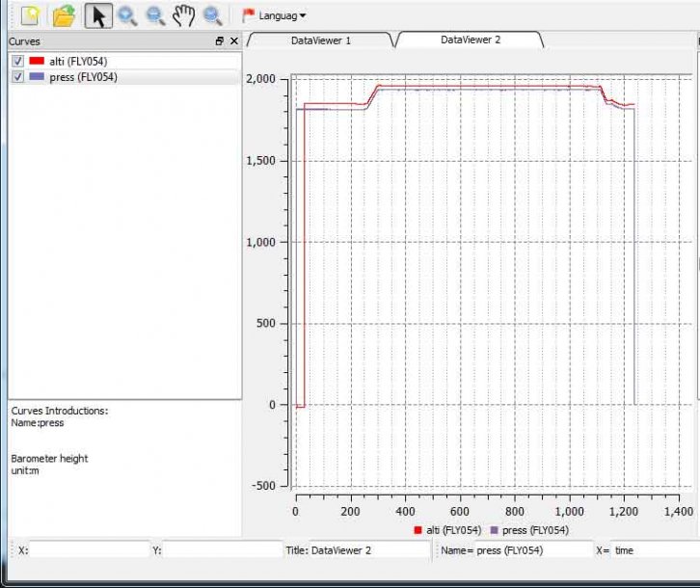Viewport: 700px width, 588px height.
Task: Select the arrow pointer tool
Action: 97,15
